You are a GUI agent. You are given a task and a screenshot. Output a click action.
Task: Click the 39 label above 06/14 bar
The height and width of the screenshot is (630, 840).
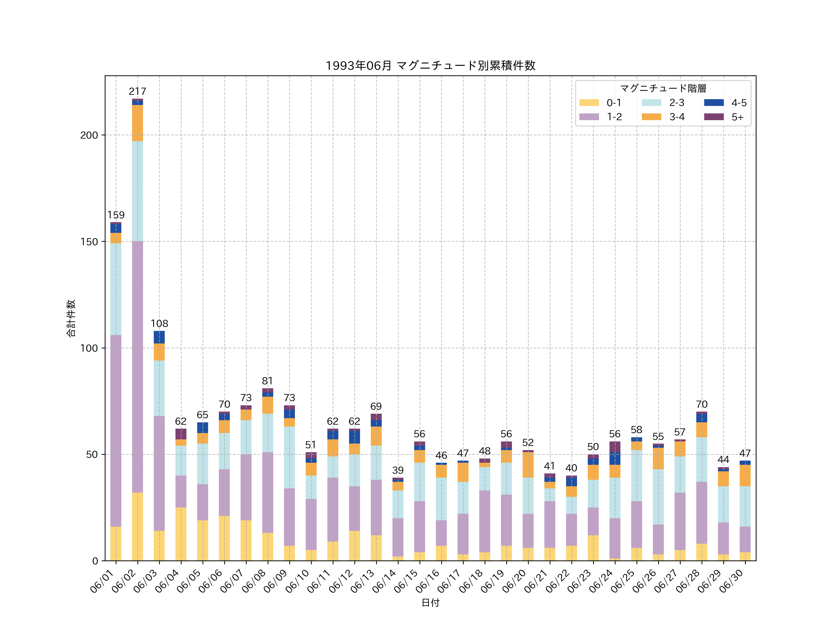pos(398,470)
